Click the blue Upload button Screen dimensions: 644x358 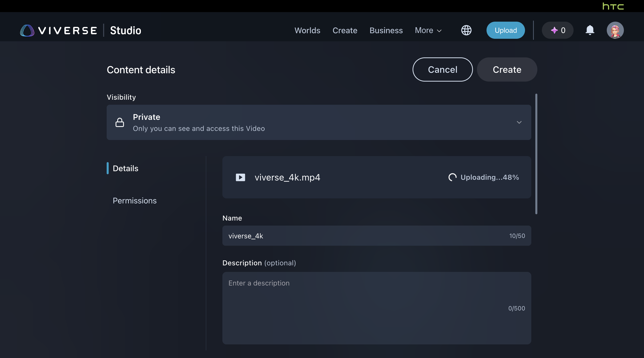point(505,30)
